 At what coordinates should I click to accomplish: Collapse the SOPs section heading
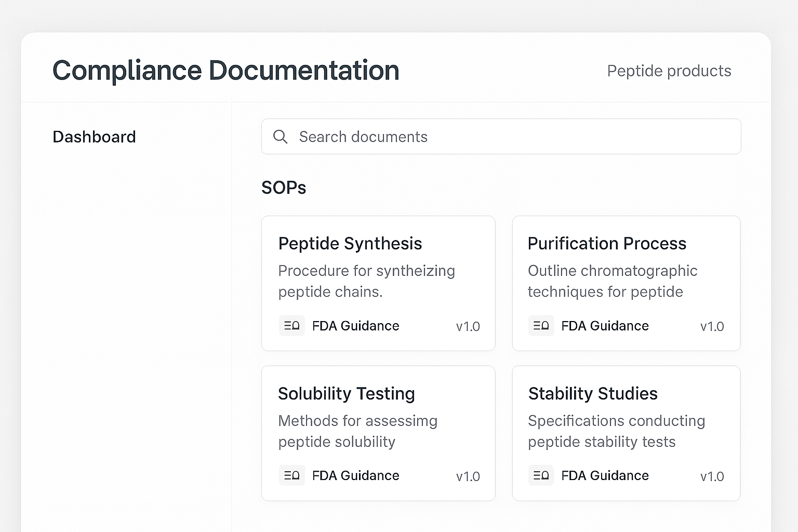284,188
